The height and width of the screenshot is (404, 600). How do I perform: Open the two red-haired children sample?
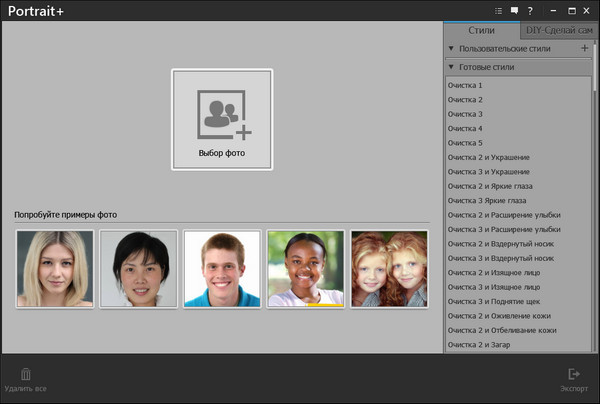(389, 268)
